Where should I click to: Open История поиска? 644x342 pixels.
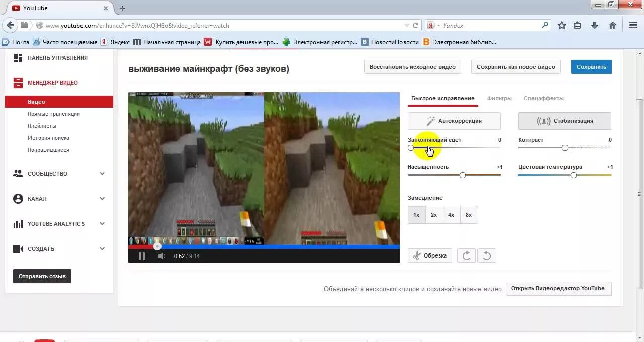[x=48, y=138]
